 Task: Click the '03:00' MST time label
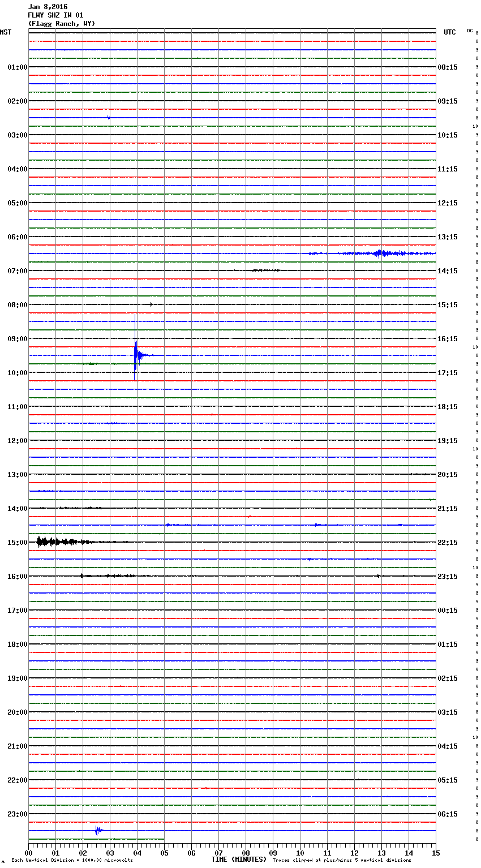pos(18,135)
